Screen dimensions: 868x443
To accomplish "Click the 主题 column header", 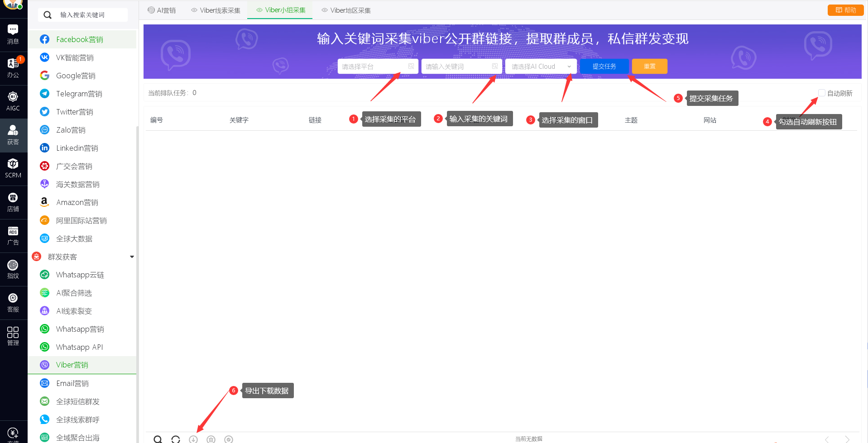I will point(631,120).
